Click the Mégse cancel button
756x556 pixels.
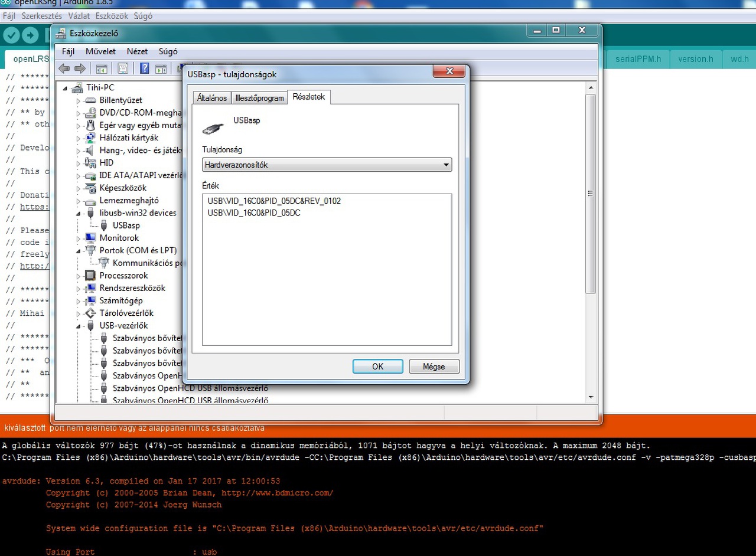pos(434,367)
